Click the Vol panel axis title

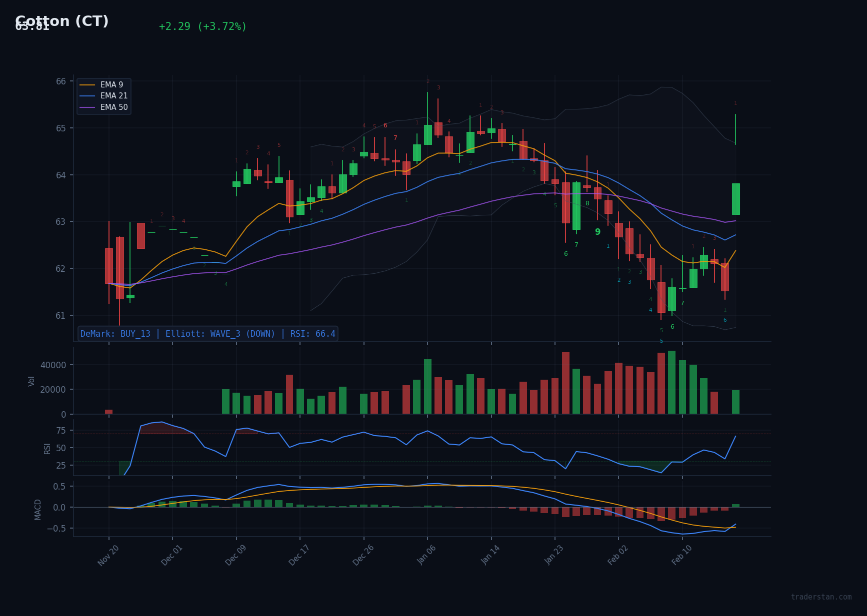(x=31, y=381)
